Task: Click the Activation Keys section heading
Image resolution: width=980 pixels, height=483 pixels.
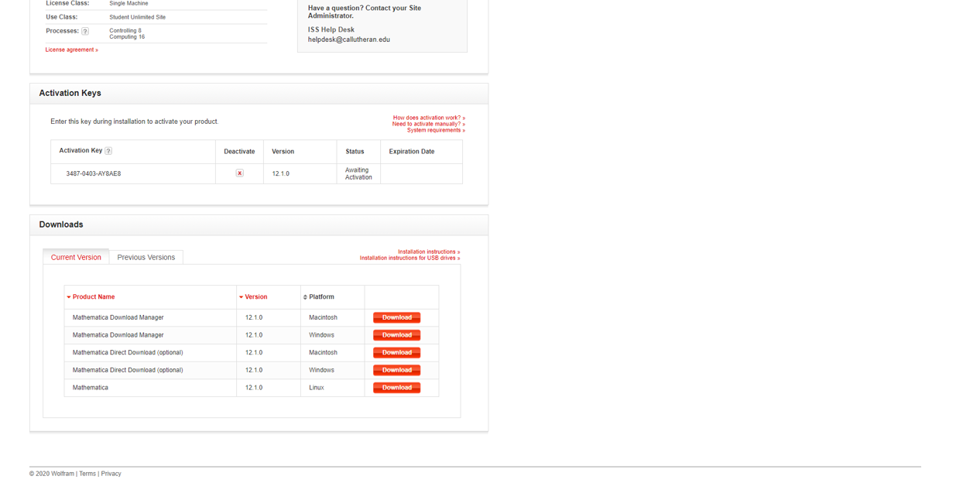Action: [70, 93]
